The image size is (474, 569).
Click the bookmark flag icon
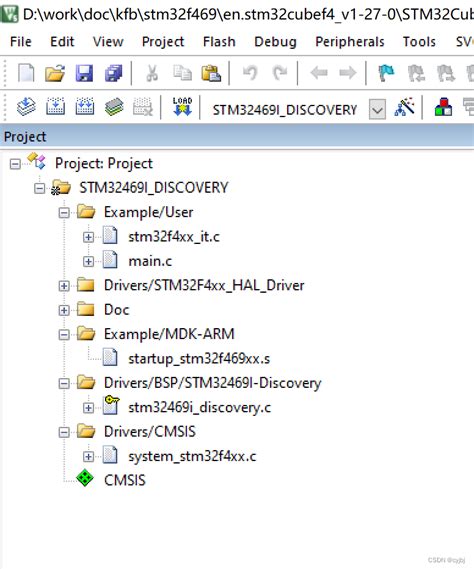coord(386,73)
